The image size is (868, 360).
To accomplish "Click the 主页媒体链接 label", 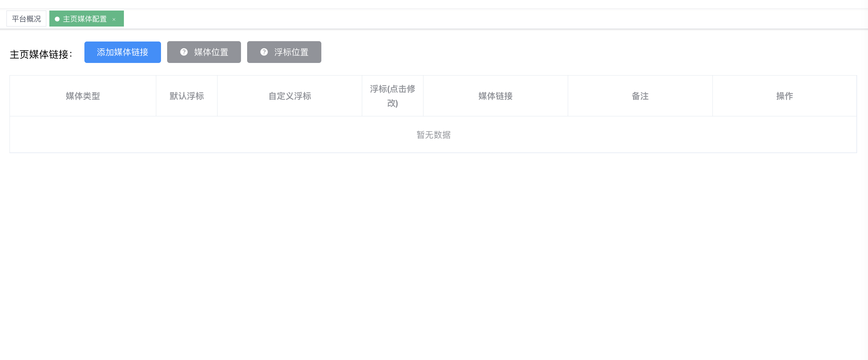I will point(41,54).
